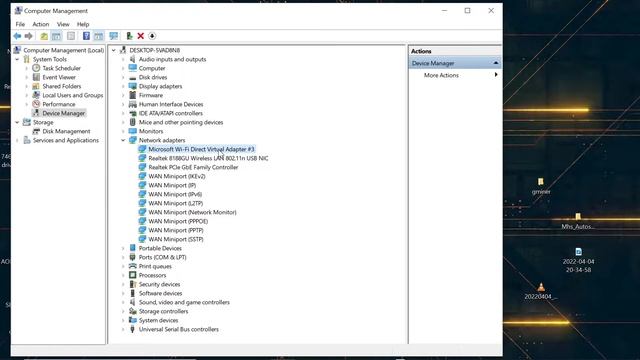Select Services and Applications node
The width and height of the screenshot is (640, 360).
(x=66, y=140)
